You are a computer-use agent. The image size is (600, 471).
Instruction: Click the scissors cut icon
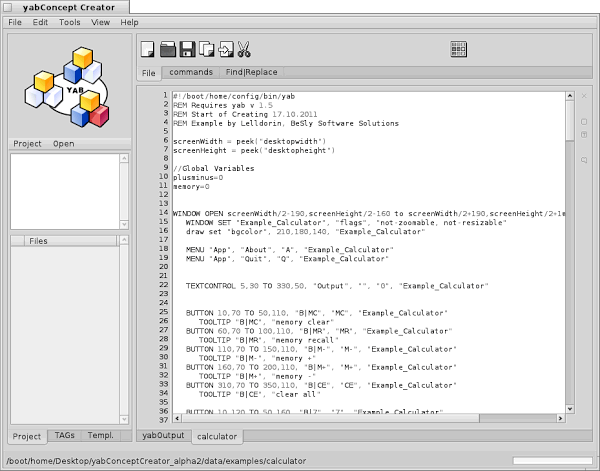pyautogui.click(x=244, y=48)
